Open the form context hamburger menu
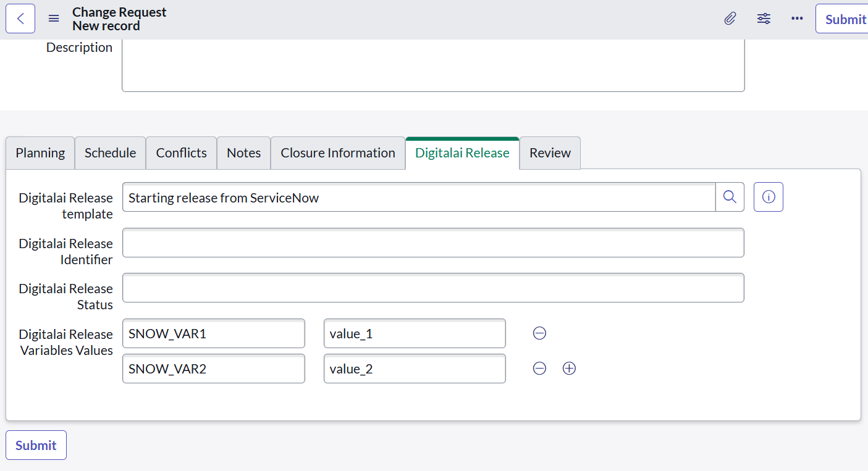 [x=54, y=19]
